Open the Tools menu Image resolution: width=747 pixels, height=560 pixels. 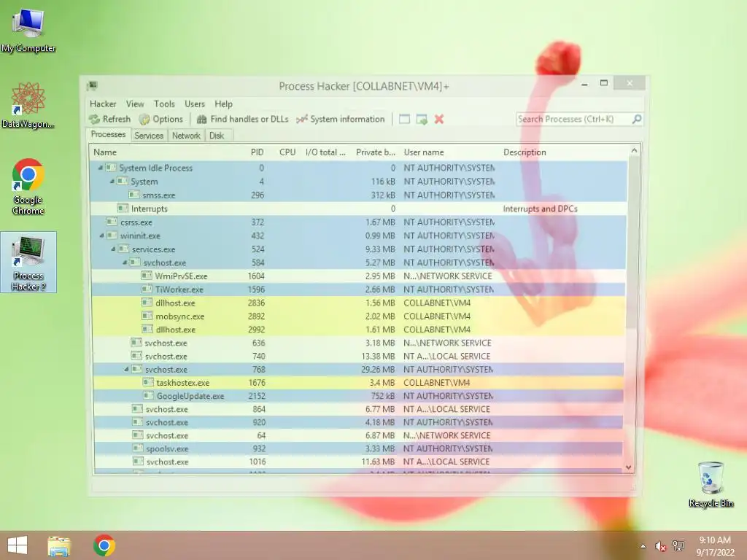[164, 104]
